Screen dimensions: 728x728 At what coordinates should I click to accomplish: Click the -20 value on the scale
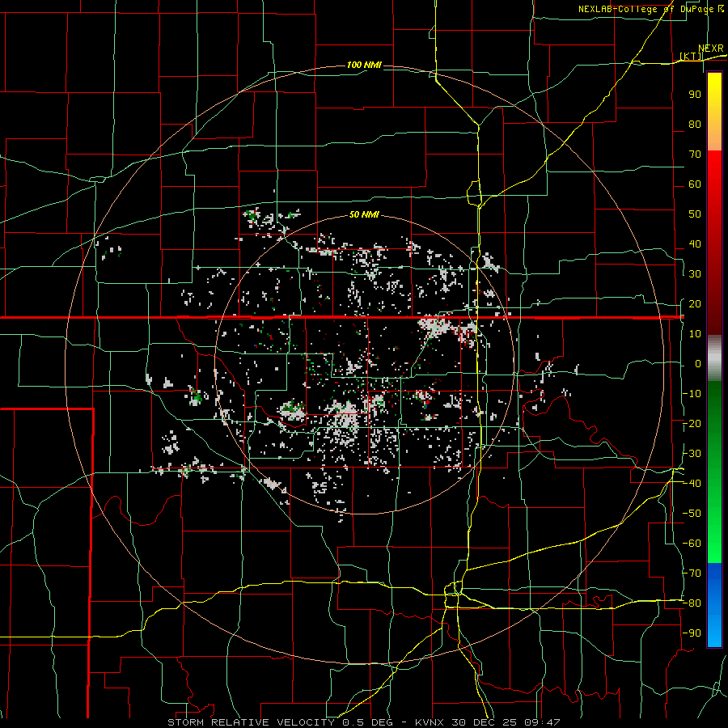692,424
